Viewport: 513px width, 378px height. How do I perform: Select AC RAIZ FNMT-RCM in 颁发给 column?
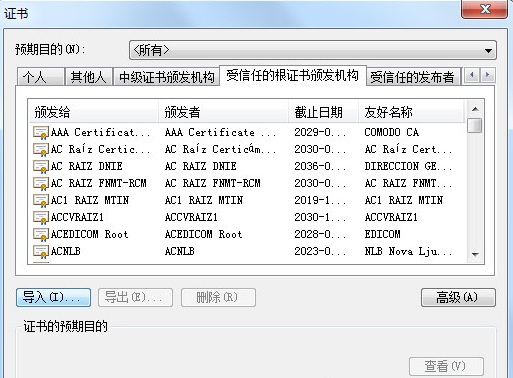99,184
